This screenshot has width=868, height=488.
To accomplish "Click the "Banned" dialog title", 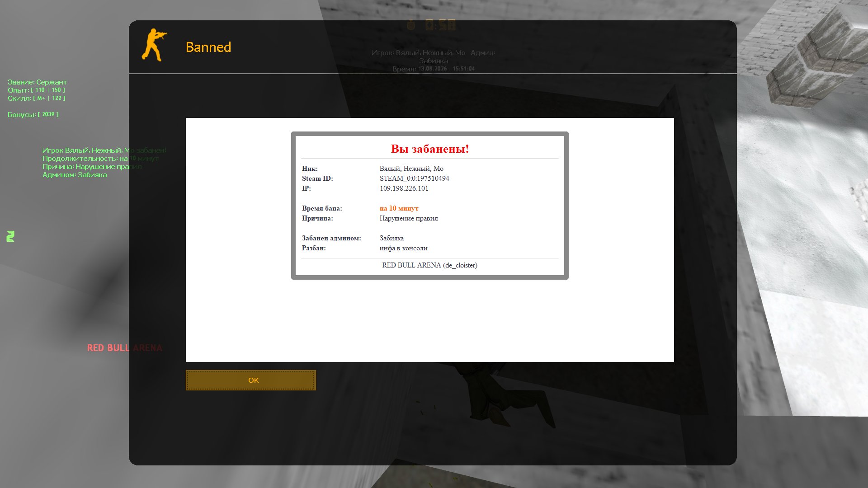I will click(208, 47).
